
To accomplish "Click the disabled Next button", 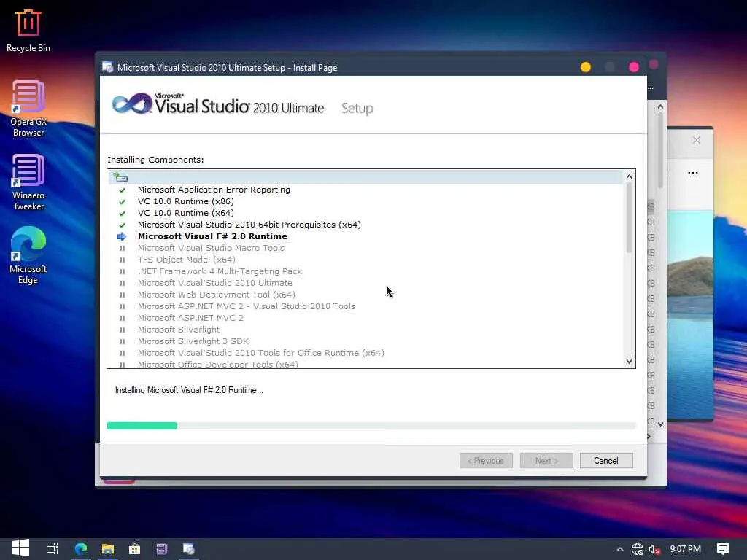I will point(546,461).
